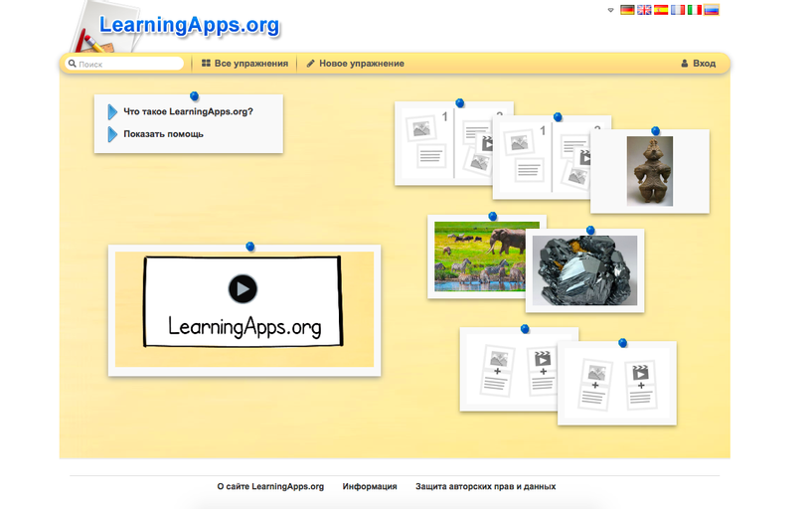812x509 pixels.
Task: Open the rightmost media-plus-text template card
Action: (617, 383)
